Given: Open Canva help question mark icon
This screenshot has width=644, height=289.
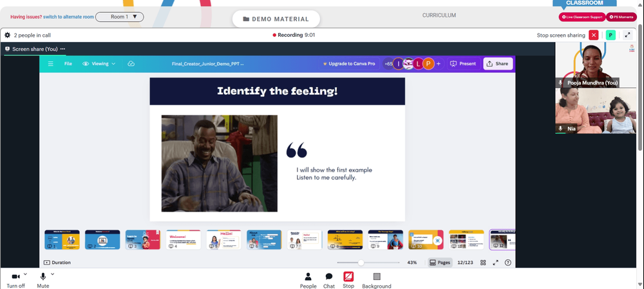Looking at the screenshot, I should pyautogui.click(x=508, y=263).
